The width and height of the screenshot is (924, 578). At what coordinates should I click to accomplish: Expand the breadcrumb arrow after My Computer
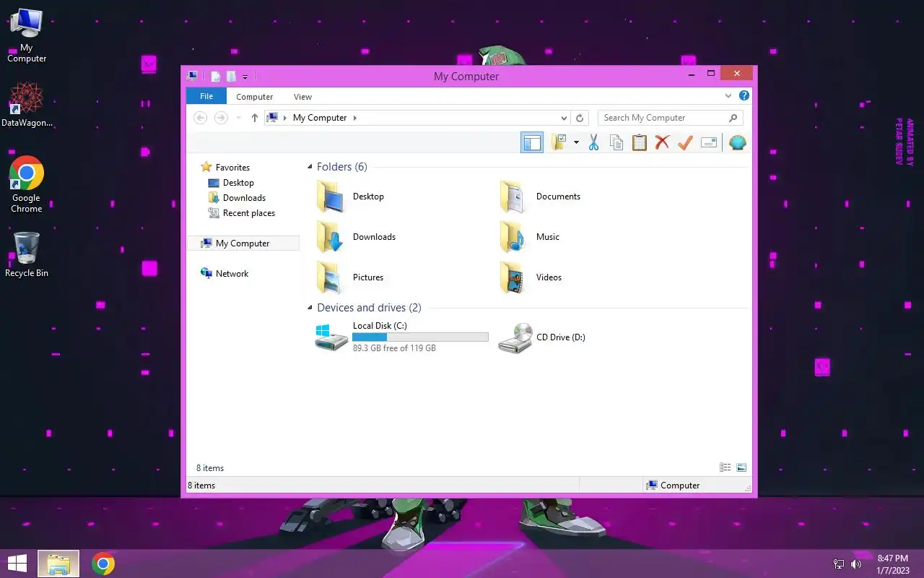355,118
